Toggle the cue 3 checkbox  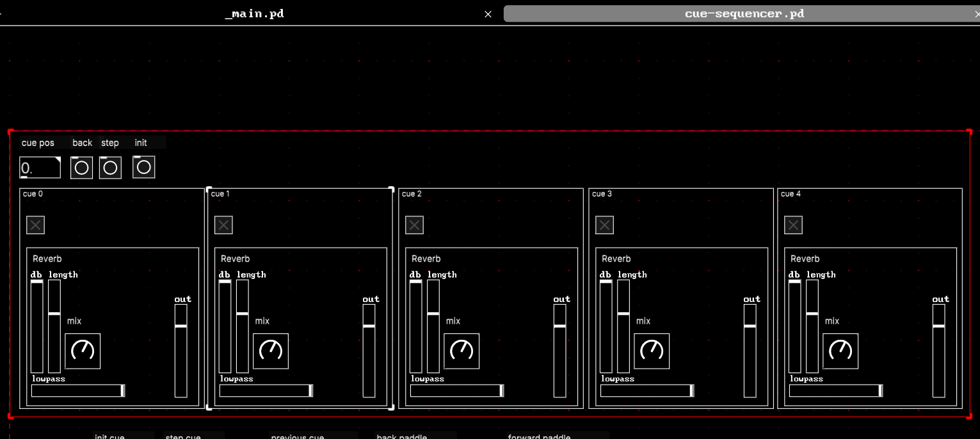(x=604, y=225)
